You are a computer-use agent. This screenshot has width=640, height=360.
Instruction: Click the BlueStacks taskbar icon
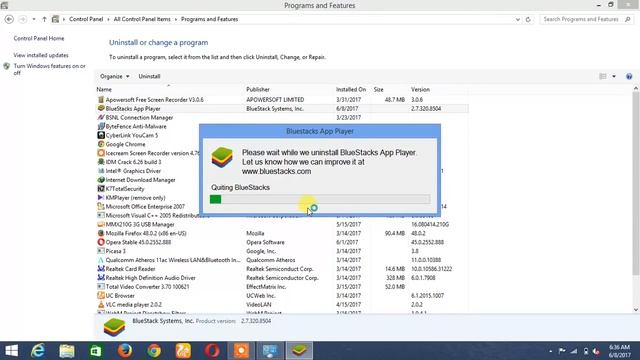pos(299,351)
